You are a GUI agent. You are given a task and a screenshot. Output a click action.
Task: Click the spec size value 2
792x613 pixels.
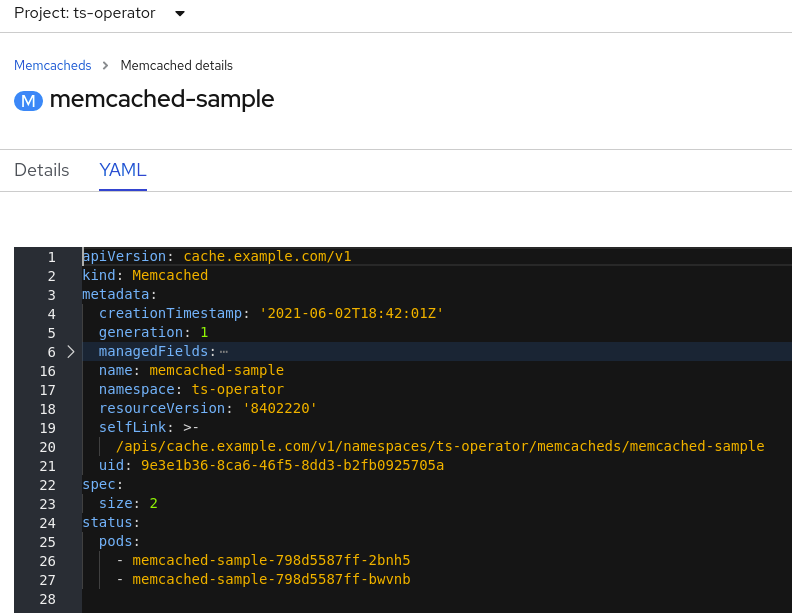click(x=154, y=503)
